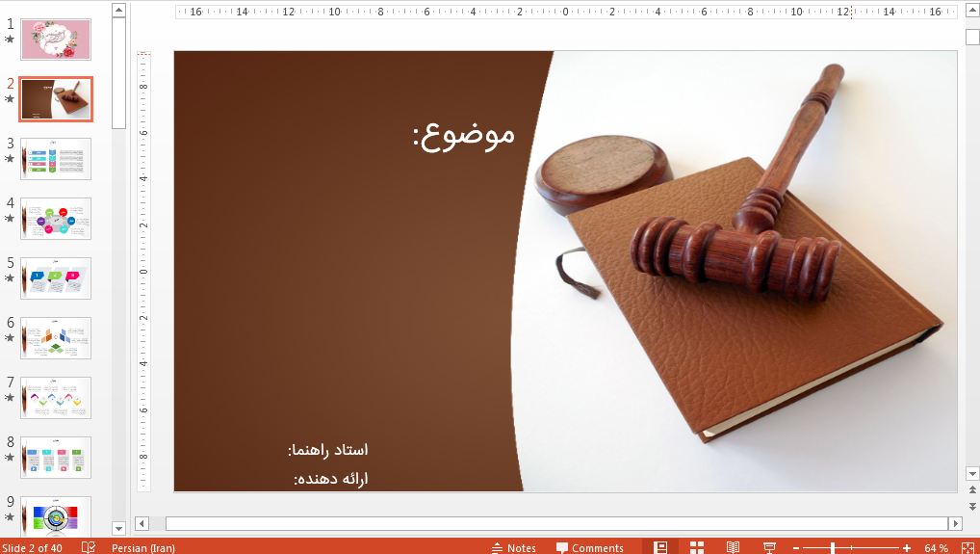Screen dimensions: 980x554
Task: Open Normal view from status bar
Action: [x=660, y=547]
